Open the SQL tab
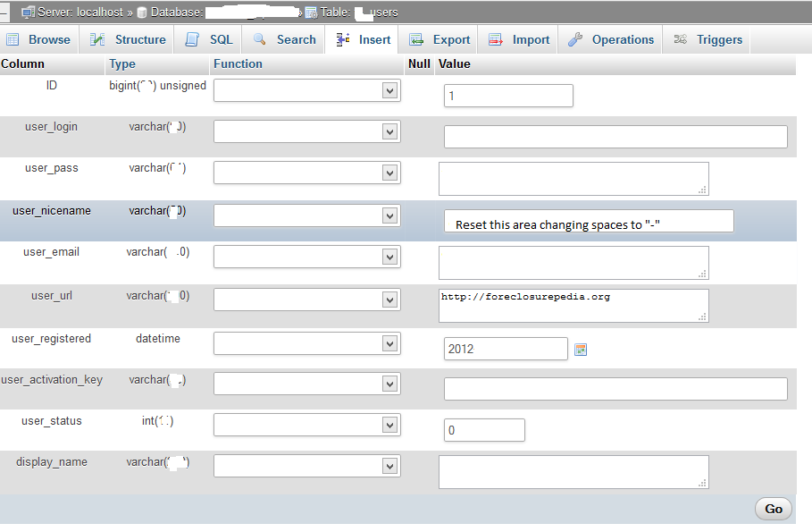 click(x=209, y=39)
